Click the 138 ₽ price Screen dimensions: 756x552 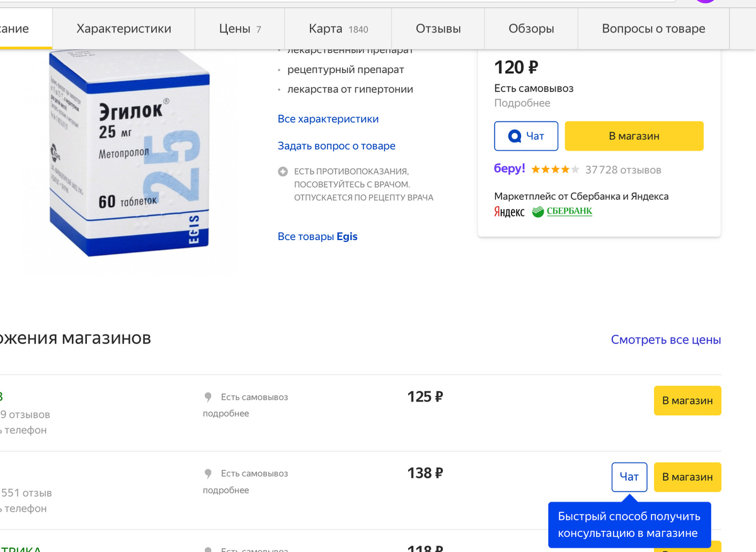tap(425, 473)
